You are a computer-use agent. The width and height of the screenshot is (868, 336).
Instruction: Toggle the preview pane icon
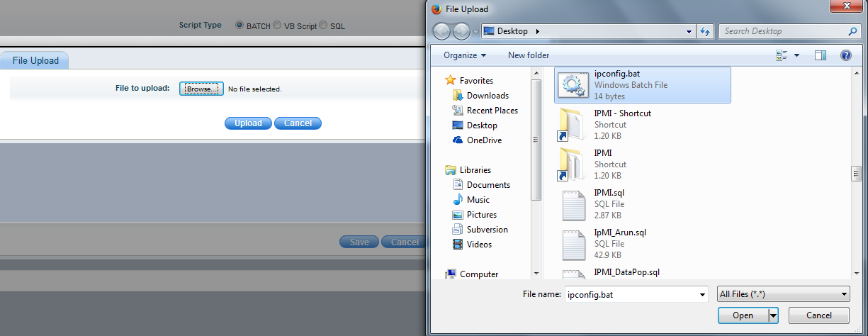[x=821, y=55]
